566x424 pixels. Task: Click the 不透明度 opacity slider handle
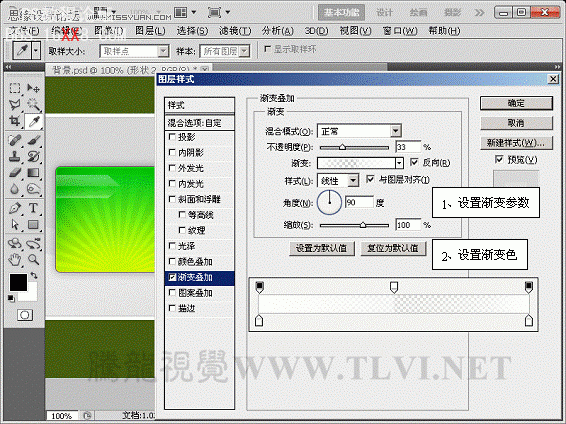click(x=342, y=147)
